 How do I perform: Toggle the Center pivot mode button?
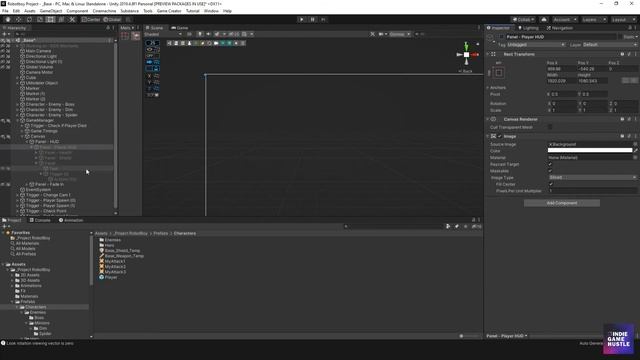click(x=91, y=20)
